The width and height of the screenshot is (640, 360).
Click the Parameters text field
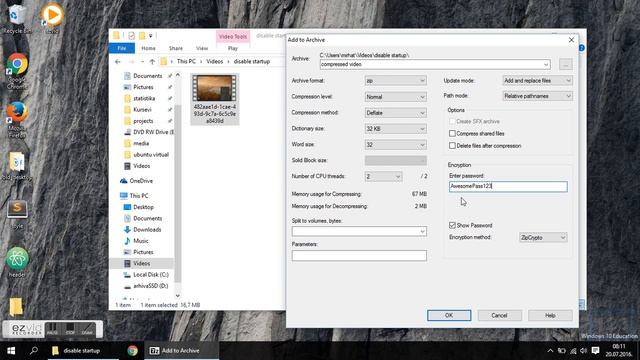pyautogui.click(x=359, y=256)
